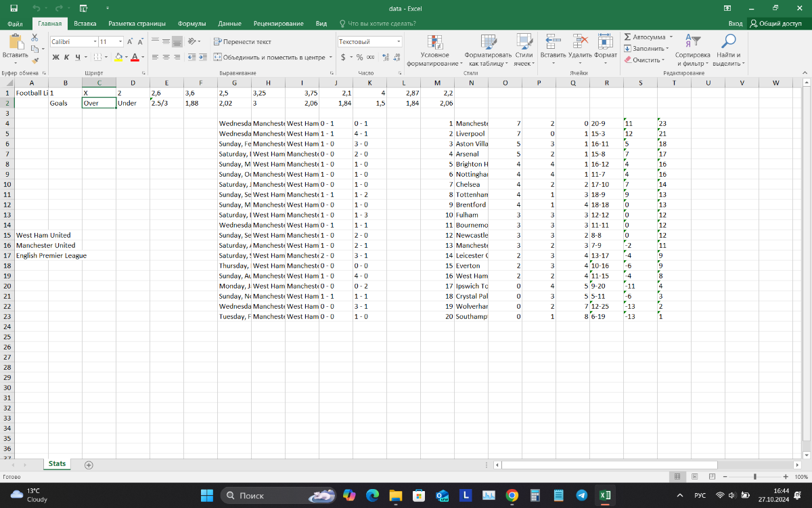
Task: Apply the fill color bucket icon
Action: pos(118,58)
